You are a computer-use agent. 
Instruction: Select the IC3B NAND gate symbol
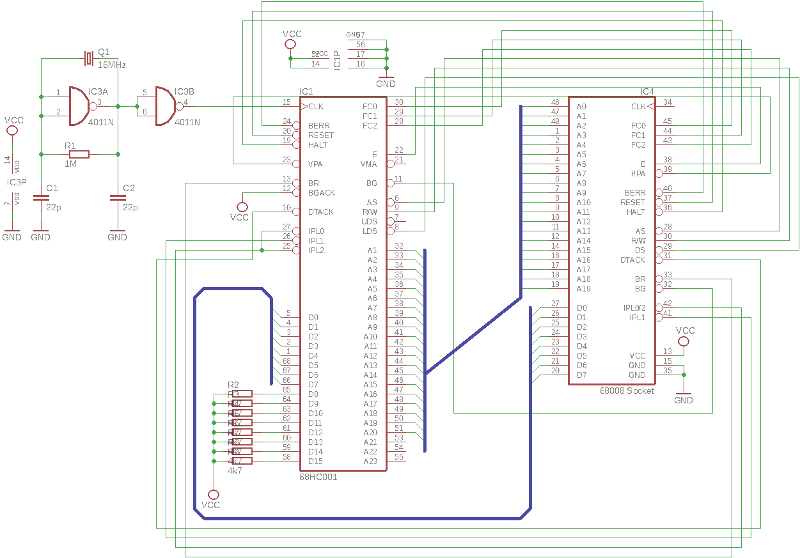point(168,106)
